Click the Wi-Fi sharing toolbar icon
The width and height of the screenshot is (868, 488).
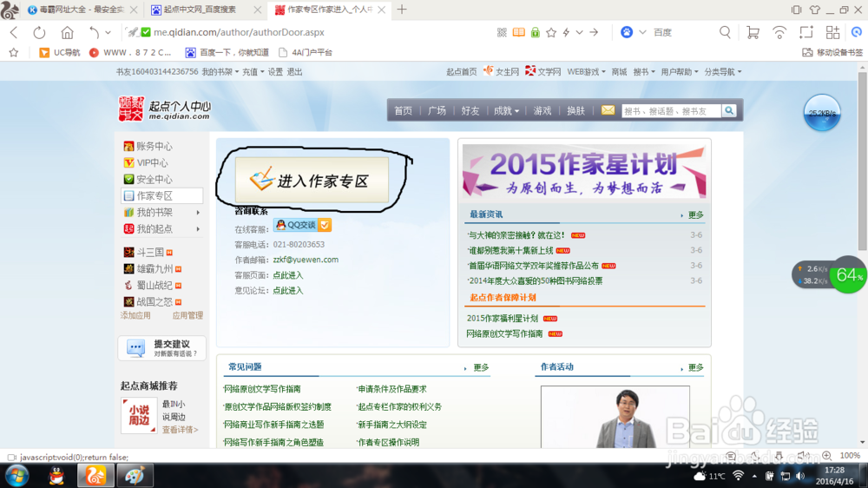point(779,33)
